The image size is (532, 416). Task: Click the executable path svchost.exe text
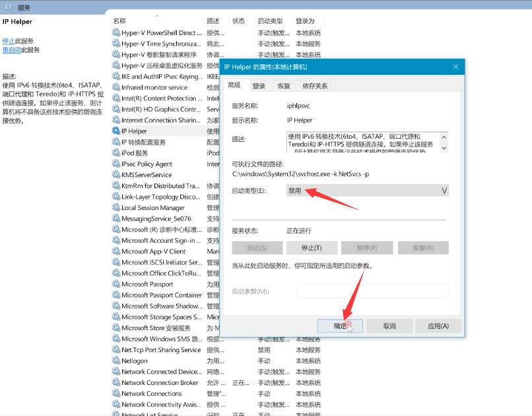click(x=300, y=174)
